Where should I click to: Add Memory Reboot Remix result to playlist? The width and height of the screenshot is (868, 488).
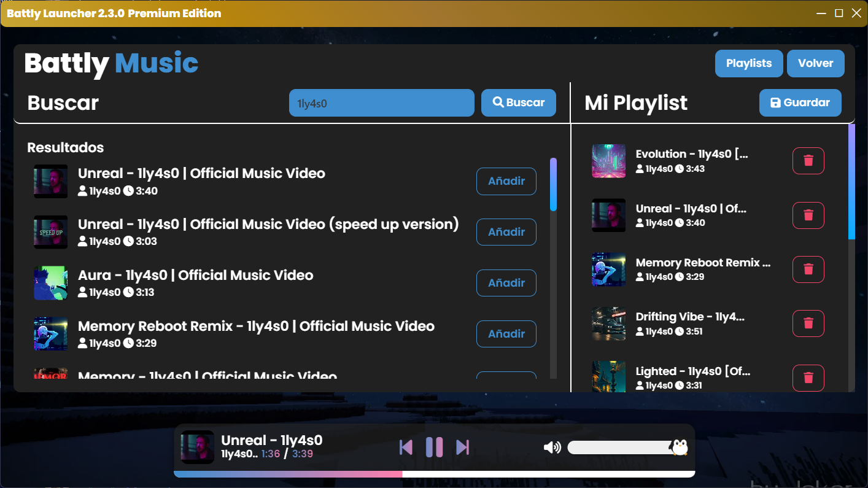[x=506, y=334]
